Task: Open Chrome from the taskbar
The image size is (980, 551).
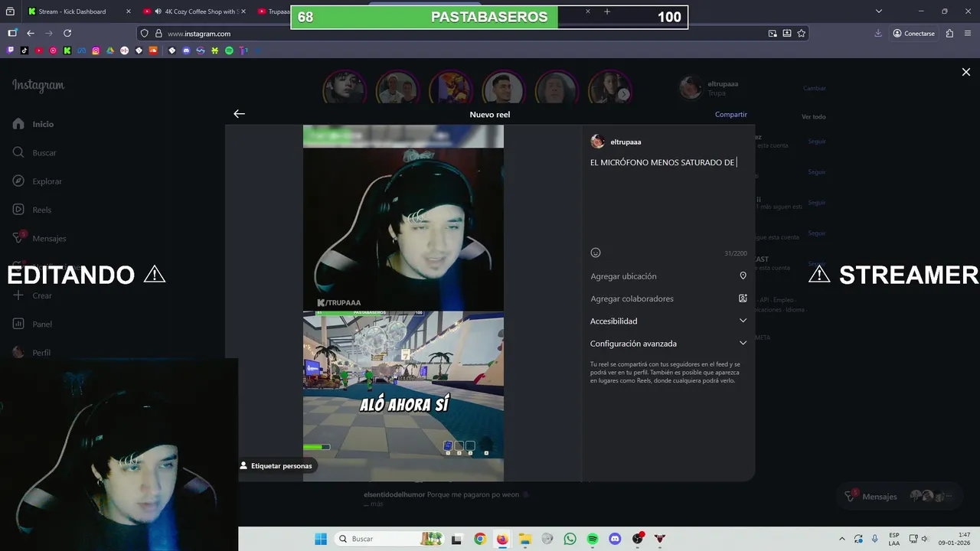Action: (479, 539)
